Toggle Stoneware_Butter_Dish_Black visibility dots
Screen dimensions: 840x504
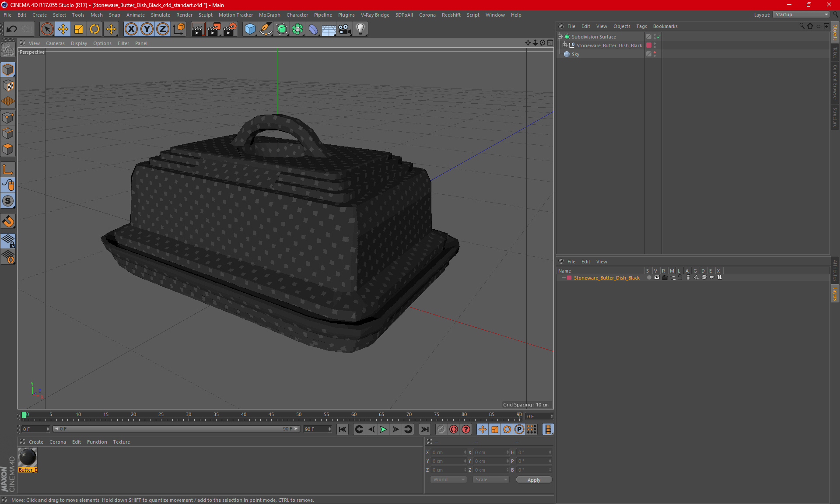[654, 45]
